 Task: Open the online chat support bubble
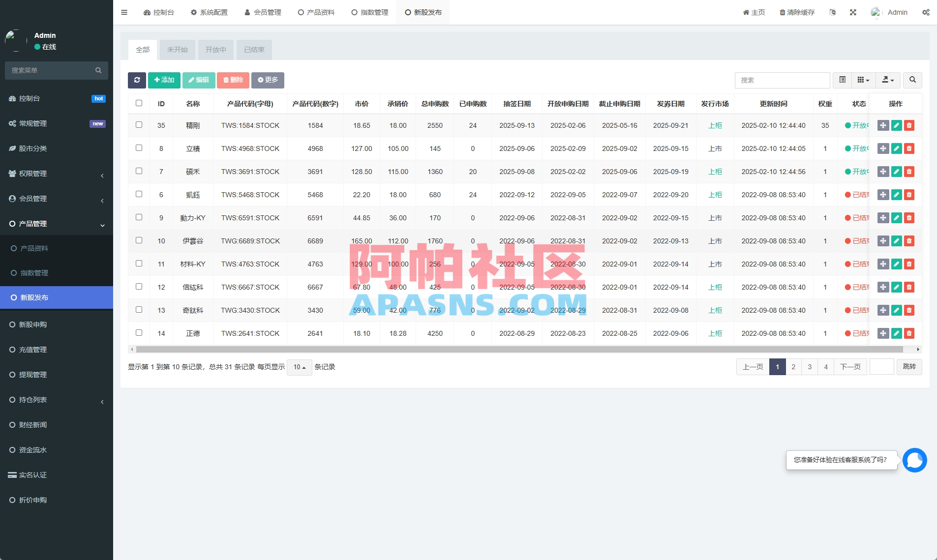pos(914,460)
